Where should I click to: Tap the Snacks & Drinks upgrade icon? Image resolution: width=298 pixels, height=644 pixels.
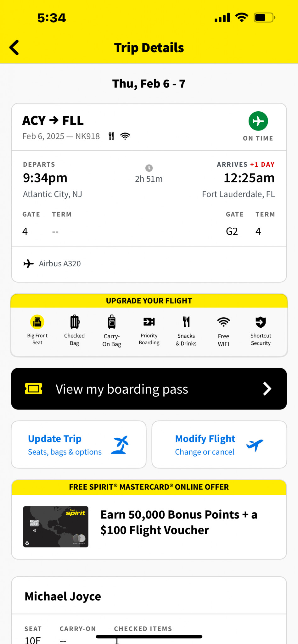tap(186, 322)
